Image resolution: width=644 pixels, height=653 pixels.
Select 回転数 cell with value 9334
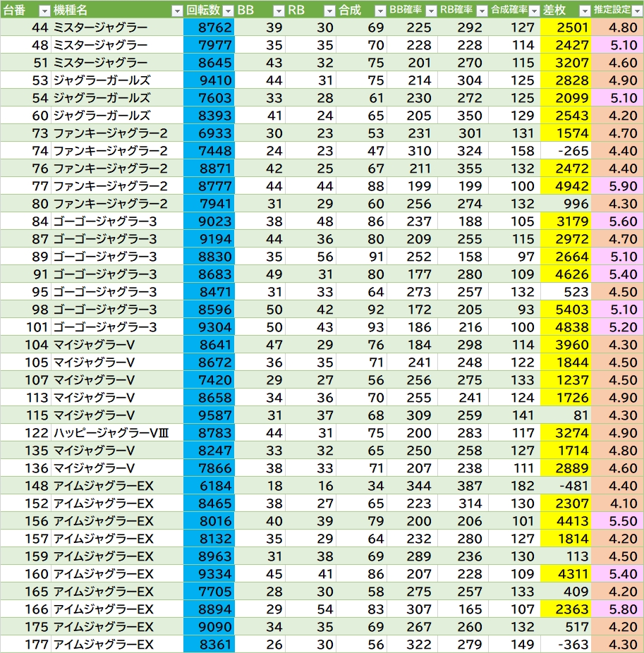pos(209,573)
